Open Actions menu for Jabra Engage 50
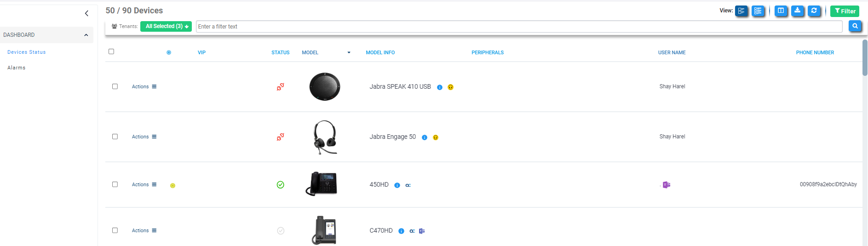Viewport: 868px width, 246px height. tap(144, 137)
